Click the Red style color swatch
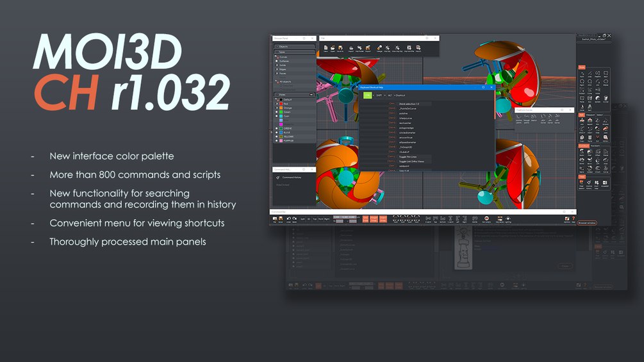Image resolution: width=644 pixels, height=362 pixels. (x=281, y=103)
